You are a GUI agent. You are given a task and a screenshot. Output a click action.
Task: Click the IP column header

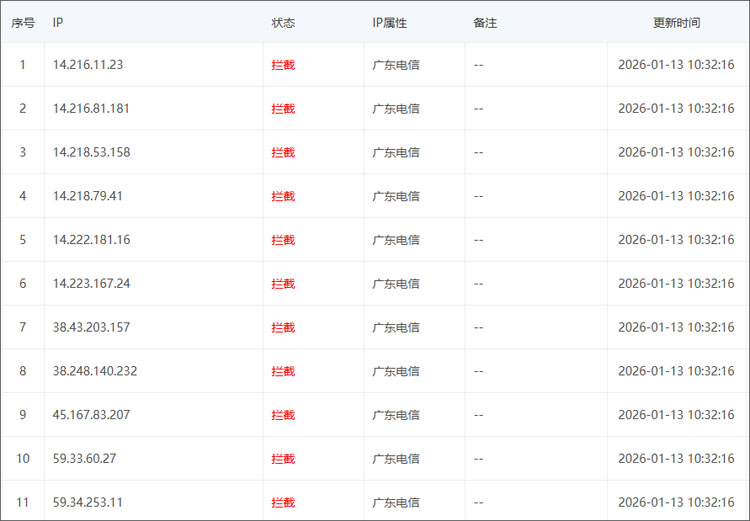click(x=59, y=22)
